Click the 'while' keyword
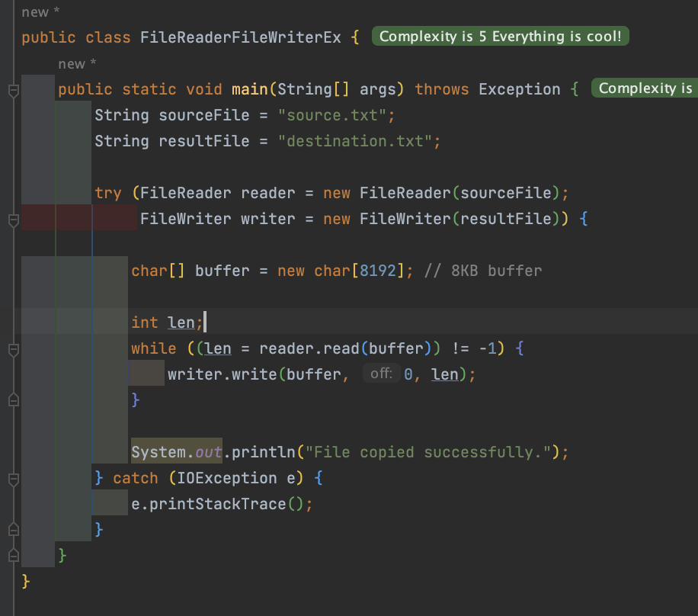This screenshot has width=698, height=616. coord(154,348)
